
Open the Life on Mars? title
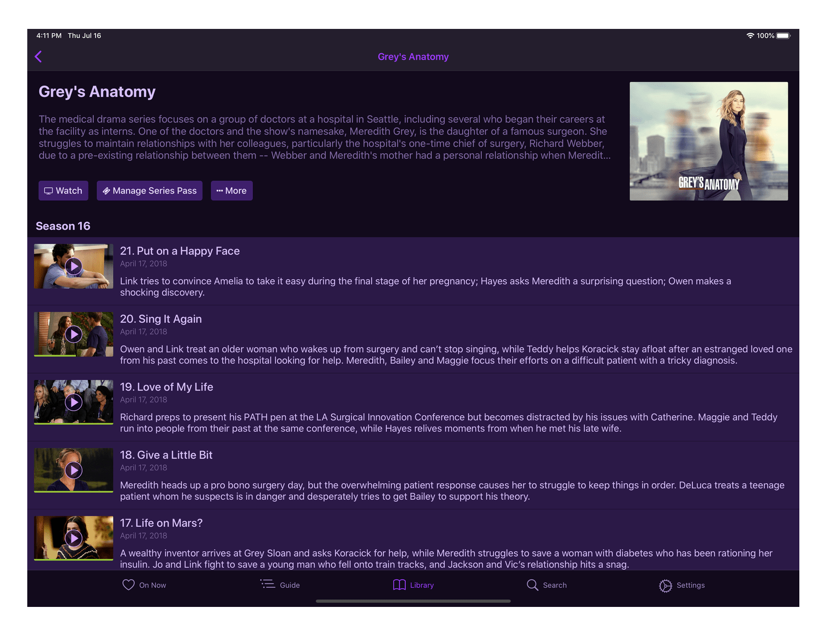162,523
